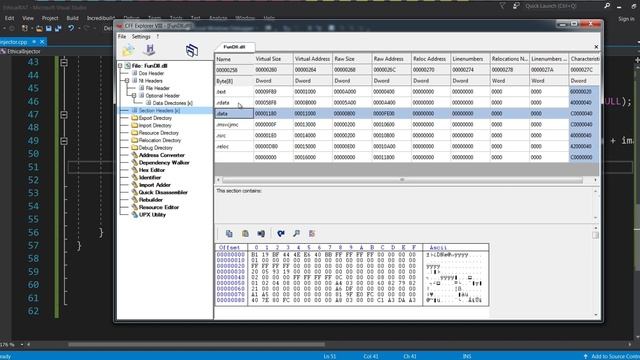Open the Resource Editor tool
The height and width of the screenshot is (360, 640).
(159, 207)
